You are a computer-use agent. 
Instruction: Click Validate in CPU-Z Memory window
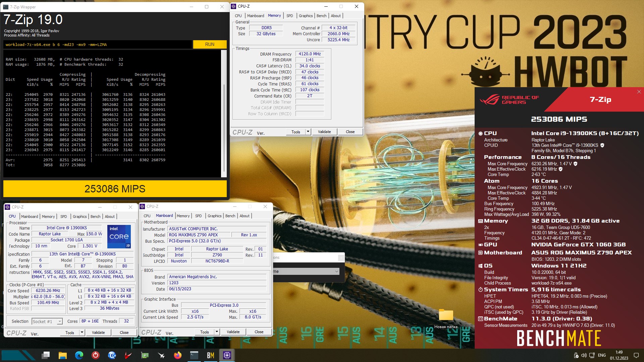(x=324, y=132)
